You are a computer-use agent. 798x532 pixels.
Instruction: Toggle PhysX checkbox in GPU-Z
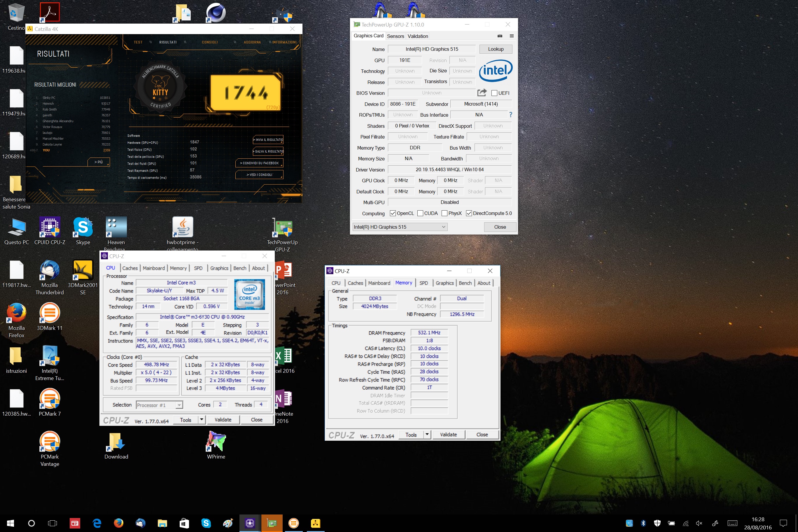click(444, 213)
